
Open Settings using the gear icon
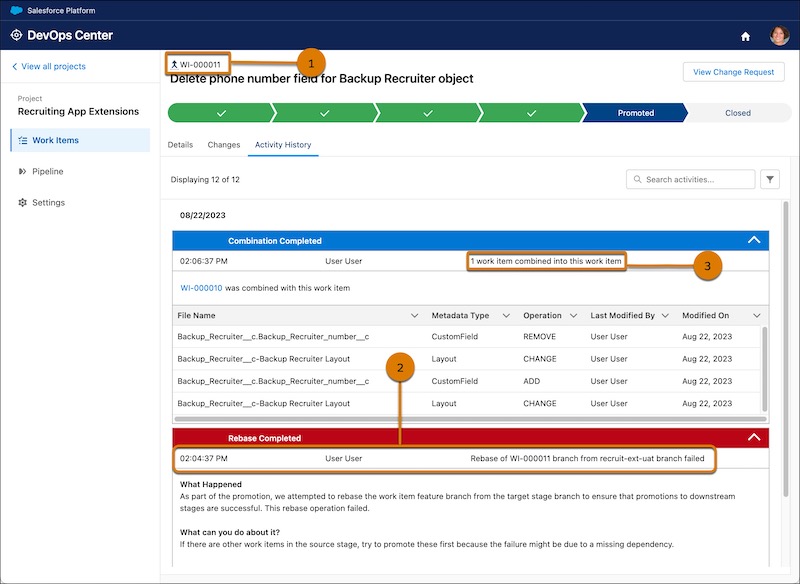coord(22,202)
